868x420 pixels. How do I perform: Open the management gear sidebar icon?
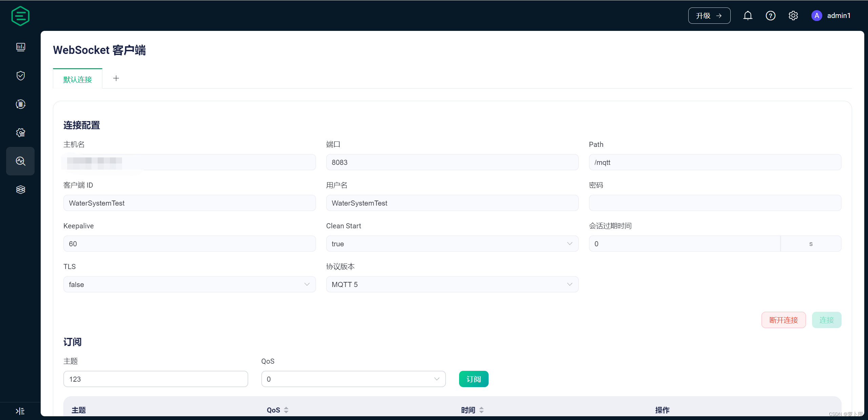coord(21,133)
